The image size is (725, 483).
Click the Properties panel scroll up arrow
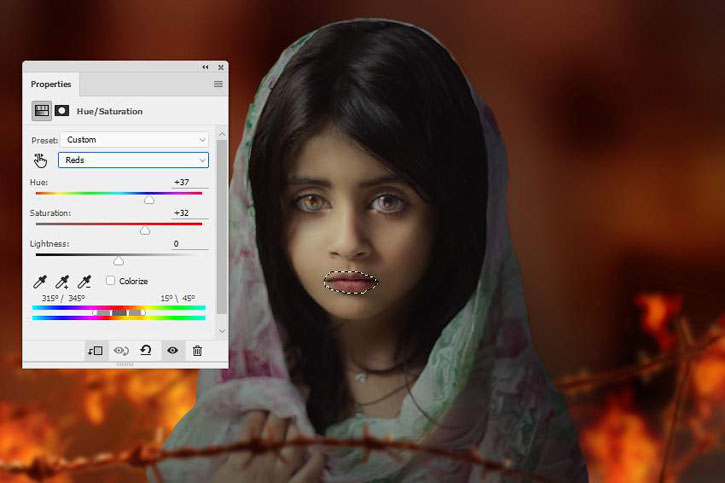click(x=222, y=134)
